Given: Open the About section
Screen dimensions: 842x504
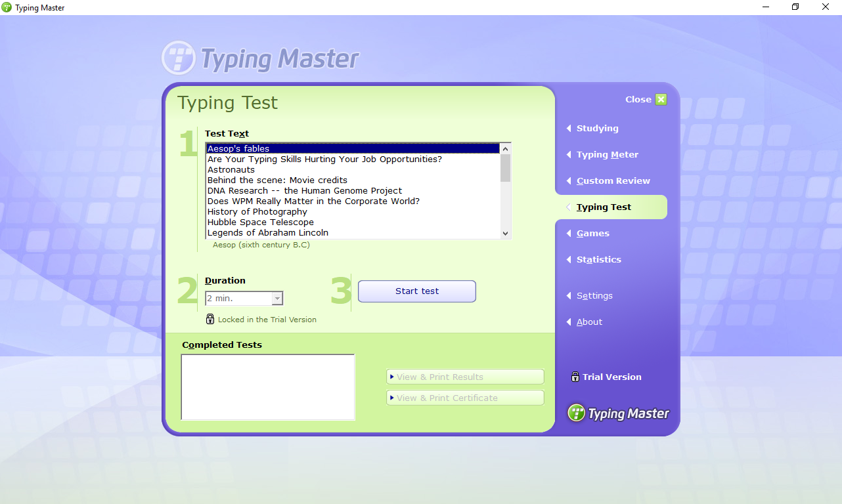Looking at the screenshot, I should click(588, 322).
